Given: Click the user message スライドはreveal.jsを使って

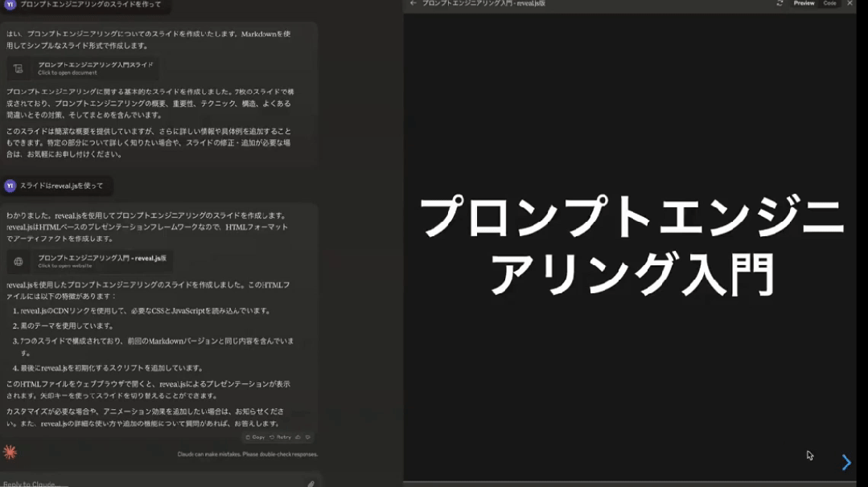Looking at the screenshot, I should click(61, 186).
